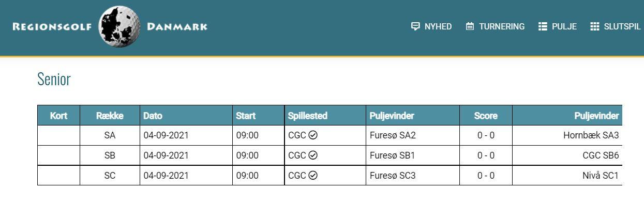Go to the PULJE menu
Image resolution: width=644 pixels, height=204 pixels.
coord(558,26)
